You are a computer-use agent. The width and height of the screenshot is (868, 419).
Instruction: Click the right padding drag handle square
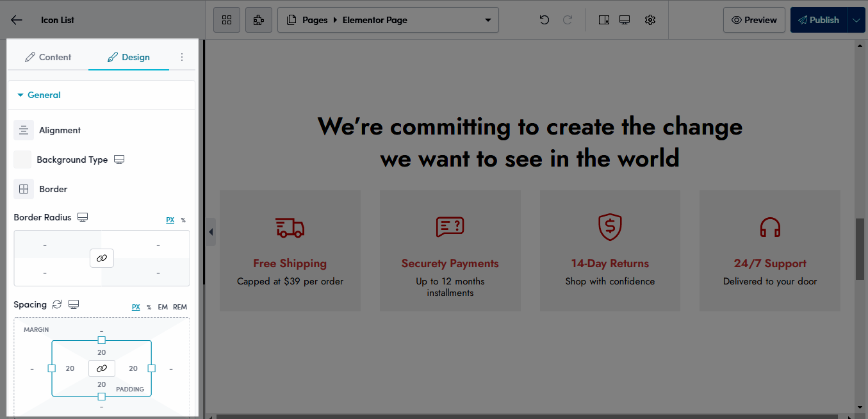pyautogui.click(x=152, y=368)
